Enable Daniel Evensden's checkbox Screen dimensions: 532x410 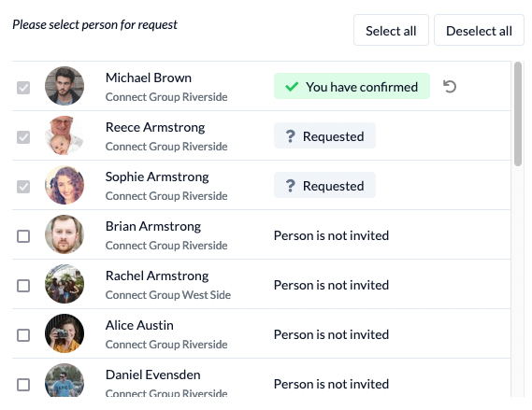(23, 385)
